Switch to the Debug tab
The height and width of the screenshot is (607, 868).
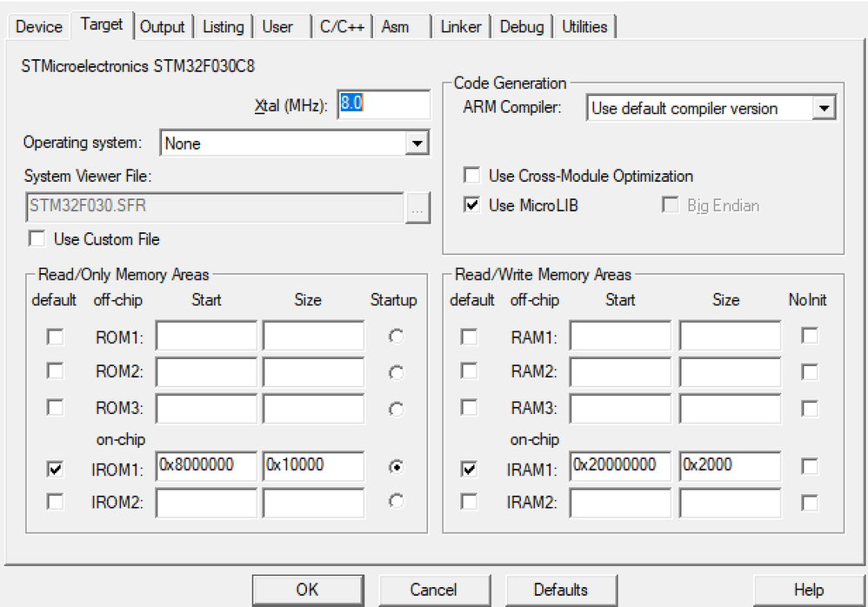pyautogui.click(x=522, y=27)
